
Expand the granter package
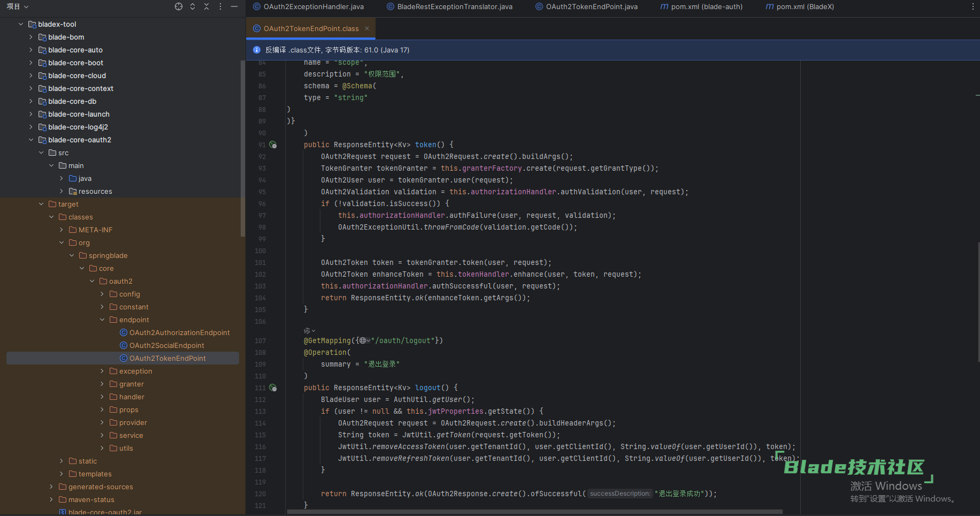102,384
